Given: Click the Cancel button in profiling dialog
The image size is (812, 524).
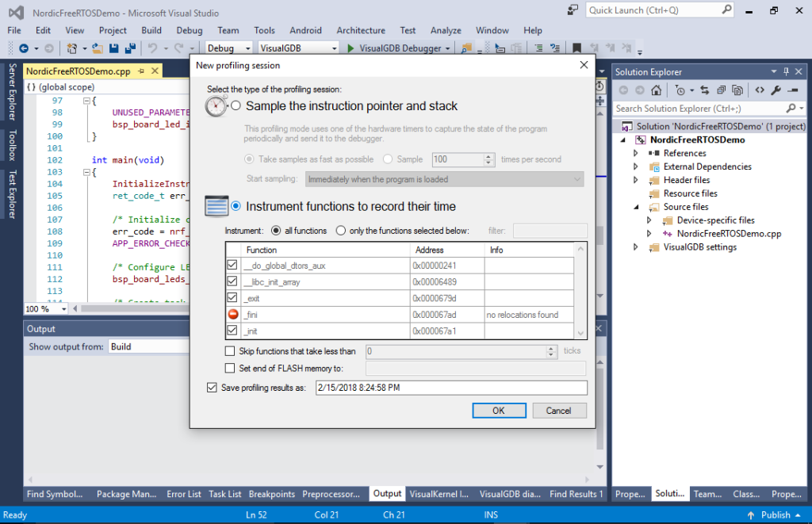Looking at the screenshot, I should tap(558, 411).
